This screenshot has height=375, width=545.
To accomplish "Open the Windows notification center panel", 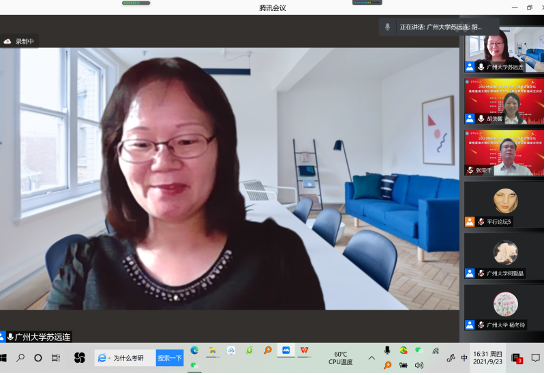I will point(535,358).
